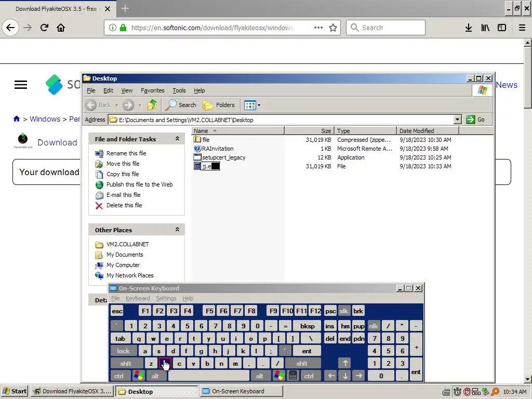Show site information icon in URL bar
Screen dimensions: 532x399
coord(113,28)
